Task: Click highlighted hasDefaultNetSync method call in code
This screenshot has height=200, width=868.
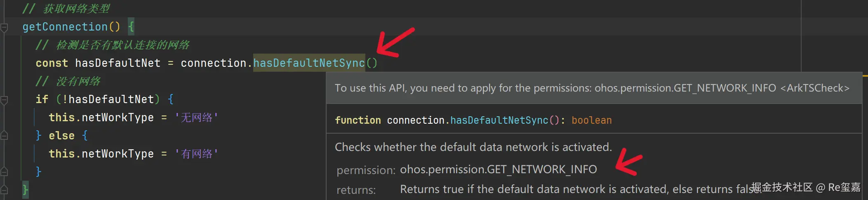Action: (309, 63)
